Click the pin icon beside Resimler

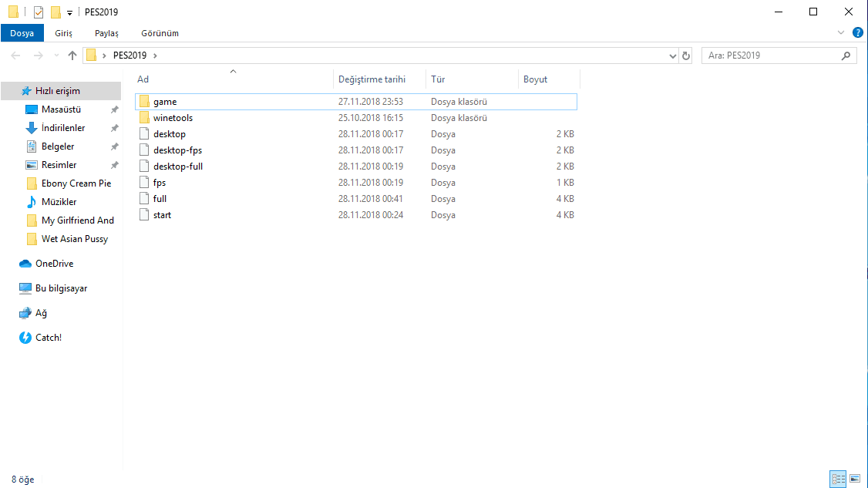[x=115, y=165]
